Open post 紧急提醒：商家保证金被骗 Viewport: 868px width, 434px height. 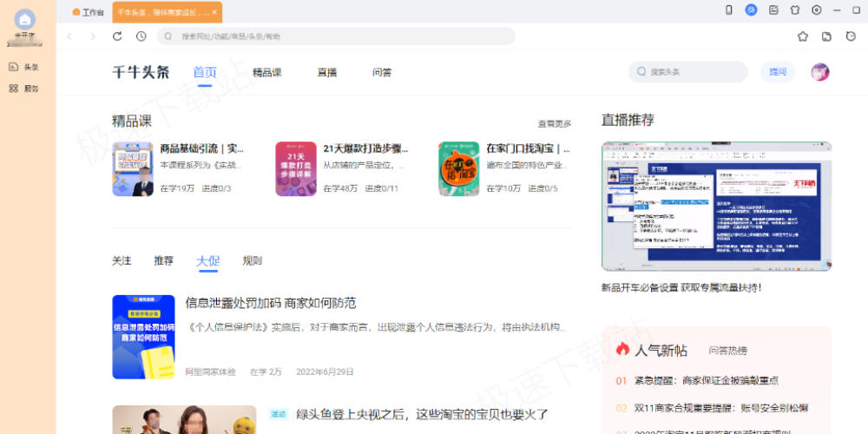pos(707,381)
